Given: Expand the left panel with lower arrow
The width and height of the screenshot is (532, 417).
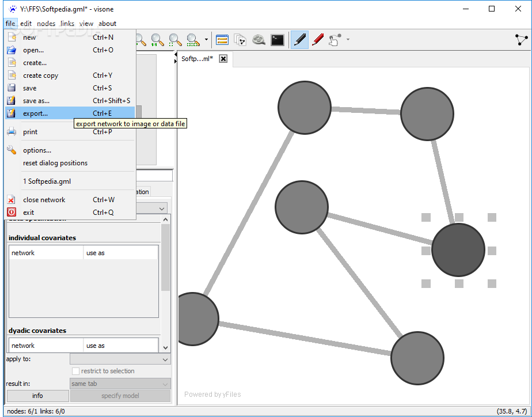Looking at the screenshot, I should (176, 61).
